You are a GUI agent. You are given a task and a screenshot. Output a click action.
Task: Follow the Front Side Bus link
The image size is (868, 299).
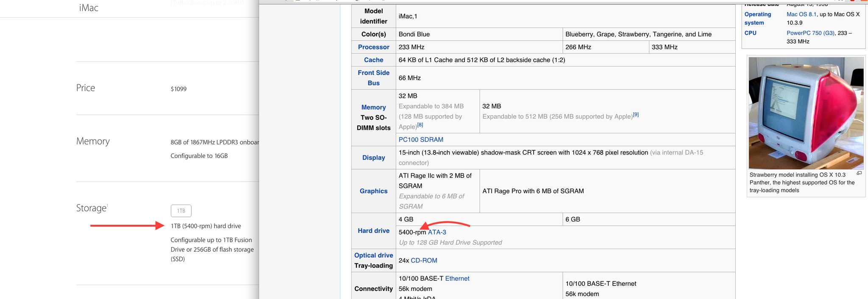(373, 78)
